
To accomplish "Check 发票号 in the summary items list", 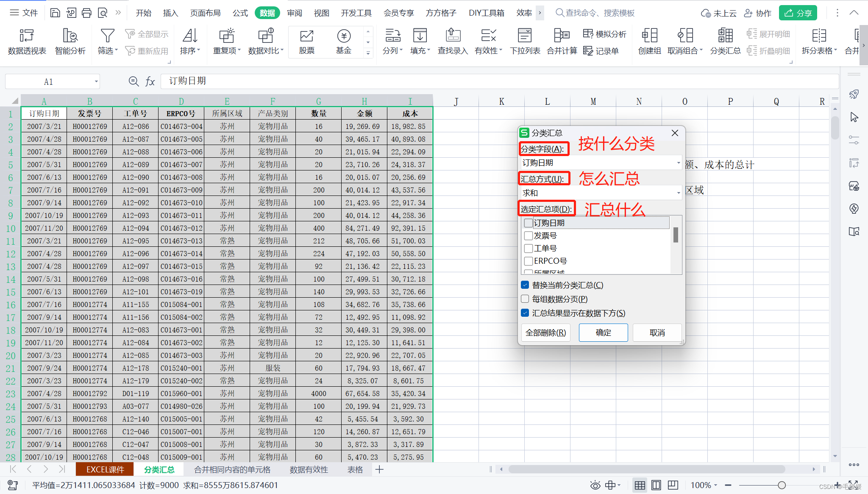I will click(529, 236).
